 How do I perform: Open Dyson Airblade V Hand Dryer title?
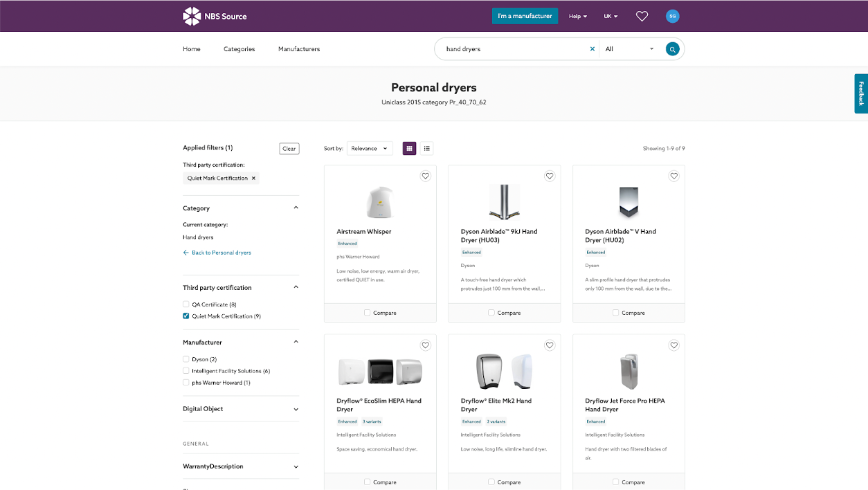point(620,236)
